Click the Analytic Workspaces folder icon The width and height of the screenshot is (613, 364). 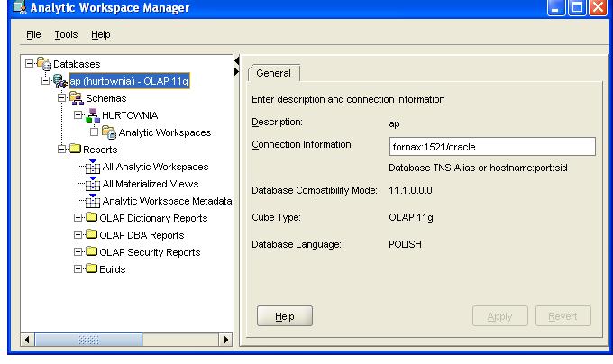click(x=109, y=132)
